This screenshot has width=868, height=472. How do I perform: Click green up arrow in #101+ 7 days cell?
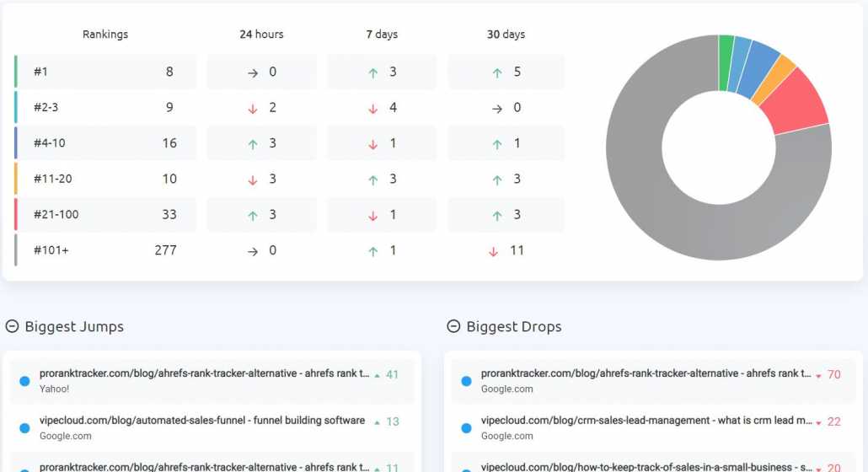[373, 251]
